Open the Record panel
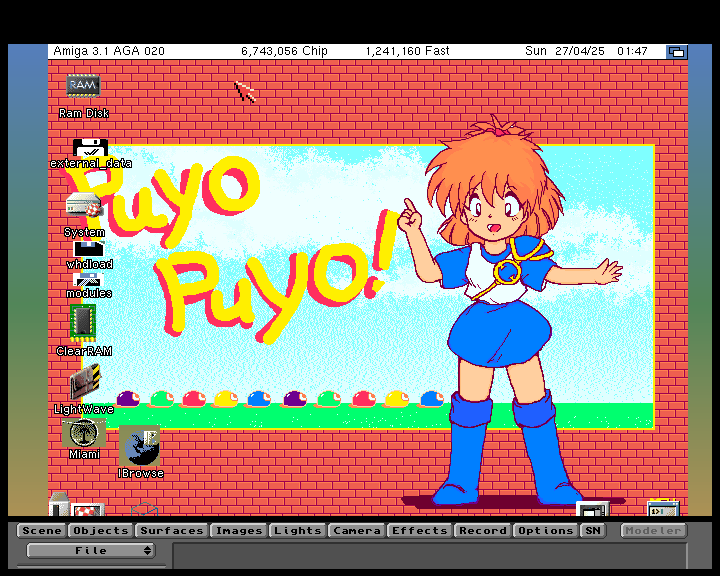 (483, 531)
